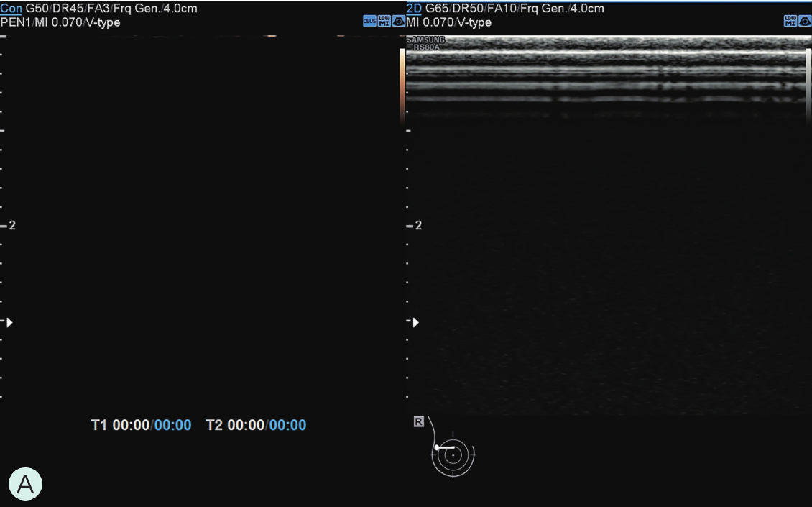Click focus arrow marker on contrast depth scale

pos(9,322)
